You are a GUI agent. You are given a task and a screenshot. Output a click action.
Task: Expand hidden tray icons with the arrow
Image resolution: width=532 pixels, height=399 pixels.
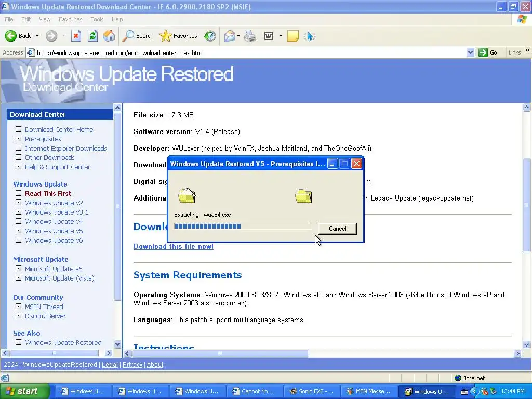click(x=474, y=392)
